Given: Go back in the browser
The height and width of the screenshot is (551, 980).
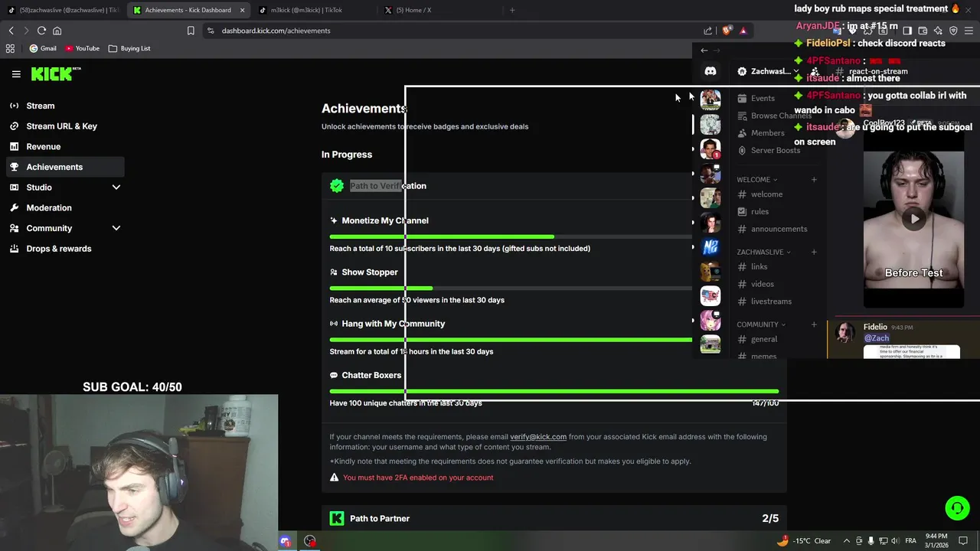Looking at the screenshot, I should (x=11, y=31).
